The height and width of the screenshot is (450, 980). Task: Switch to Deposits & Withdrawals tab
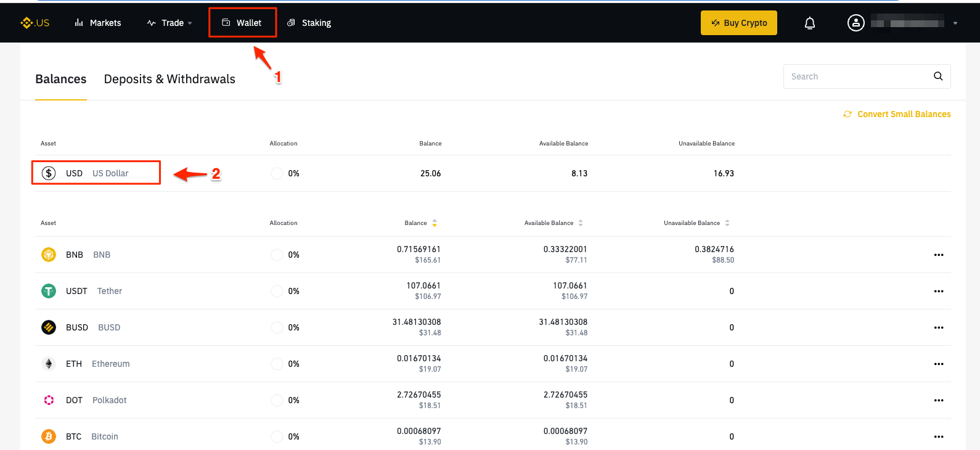click(x=169, y=79)
